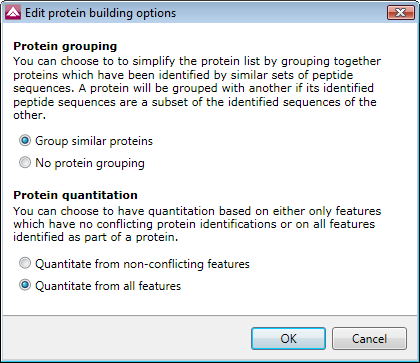Confirm changes with the OK button
Image resolution: width=420 pixels, height=363 pixels.
coord(288,339)
